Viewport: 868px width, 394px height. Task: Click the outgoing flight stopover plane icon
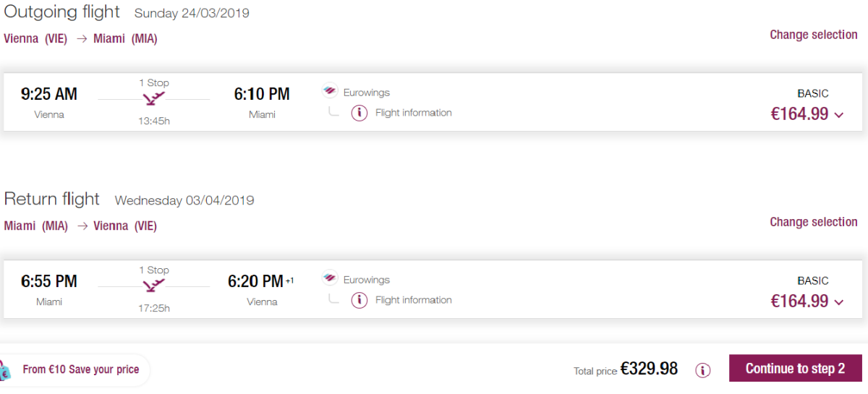point(154,99)
